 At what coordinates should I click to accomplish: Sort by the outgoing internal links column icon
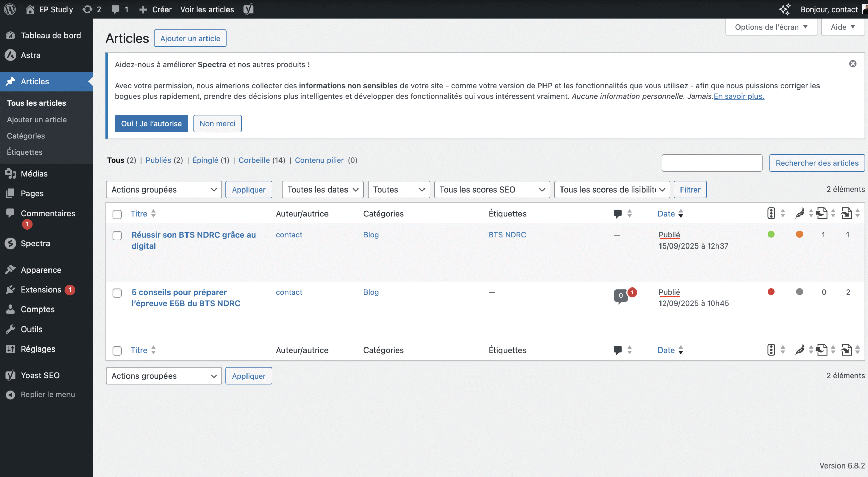(822, 214)
